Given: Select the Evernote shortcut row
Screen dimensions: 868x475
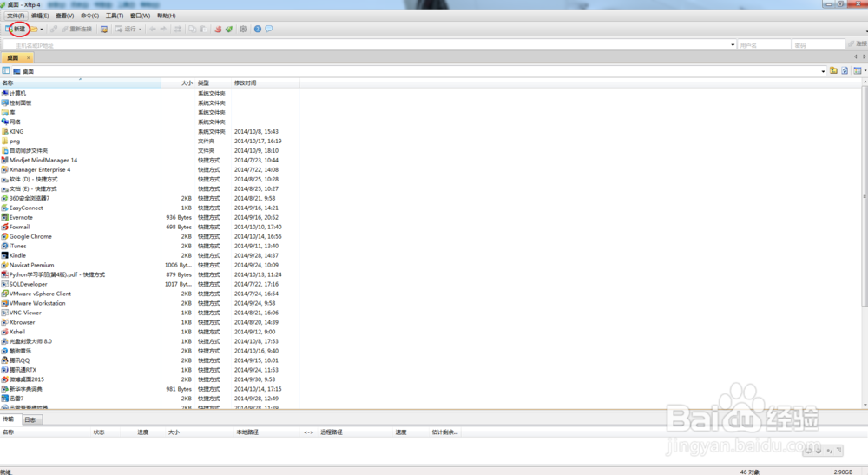Looking at the screenshot, I should coord(149,218).
